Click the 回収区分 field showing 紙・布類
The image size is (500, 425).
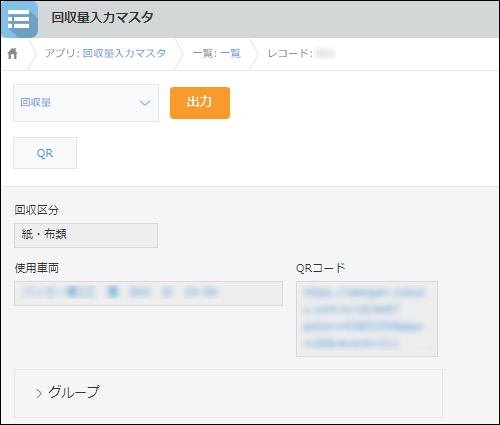(86, 235)
